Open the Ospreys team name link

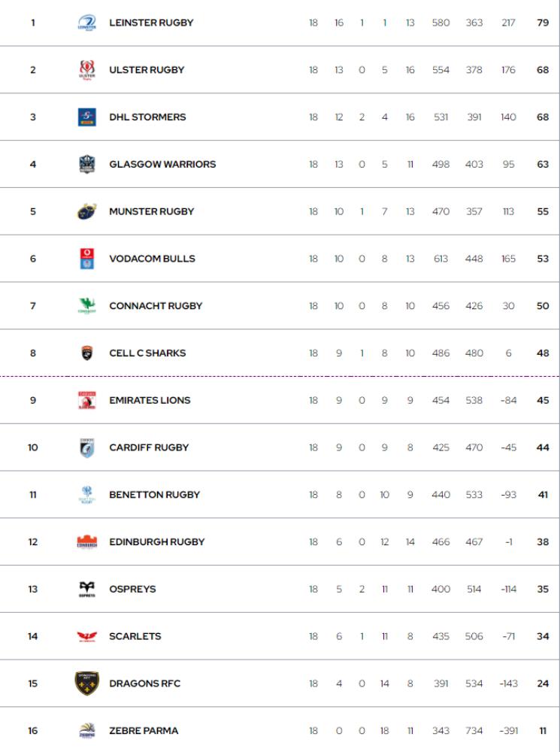132,590
